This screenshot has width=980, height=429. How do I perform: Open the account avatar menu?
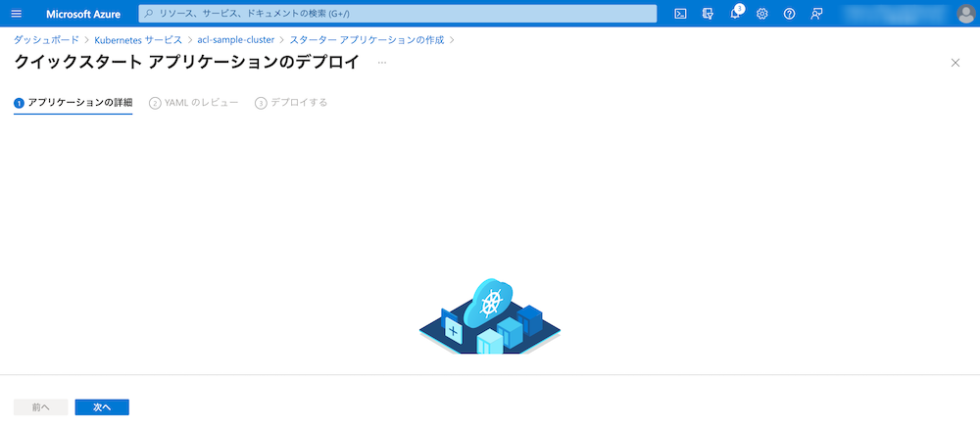pos(965,14)
